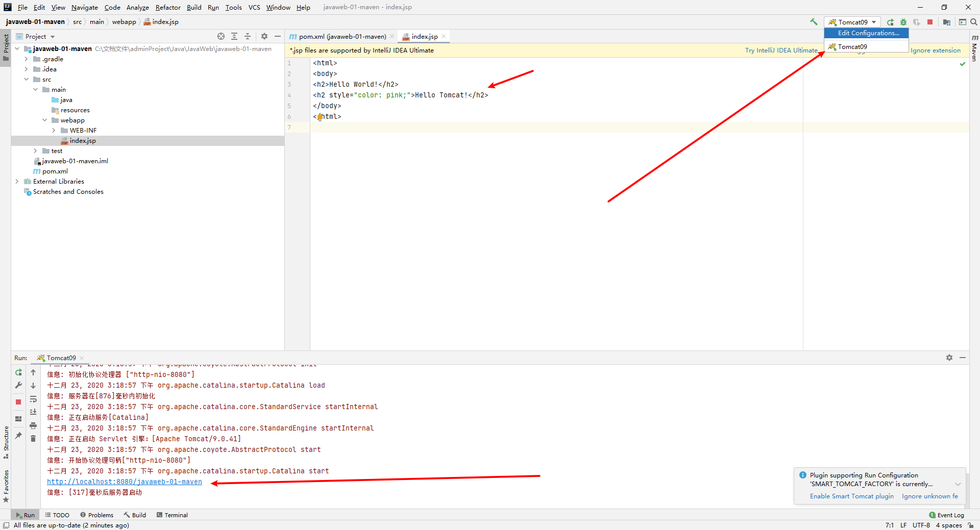Screen dimensions: 980x530
Task: Expand the WEB-INF folder
Action: 54,131
